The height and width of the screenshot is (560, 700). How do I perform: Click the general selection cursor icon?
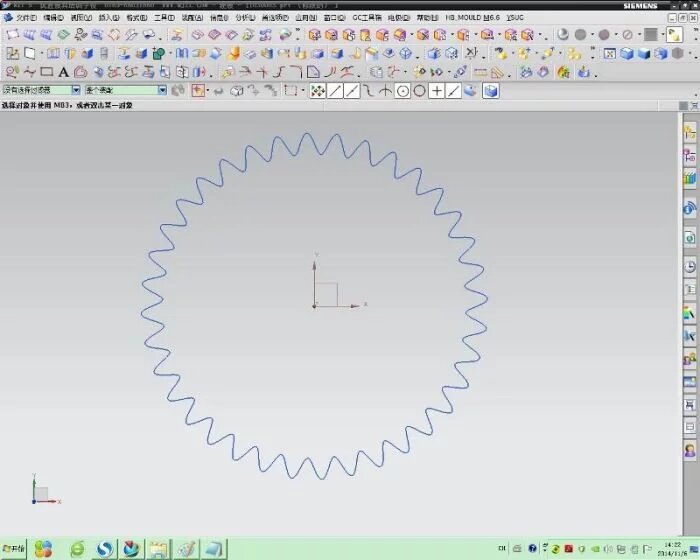pos(197,91)
